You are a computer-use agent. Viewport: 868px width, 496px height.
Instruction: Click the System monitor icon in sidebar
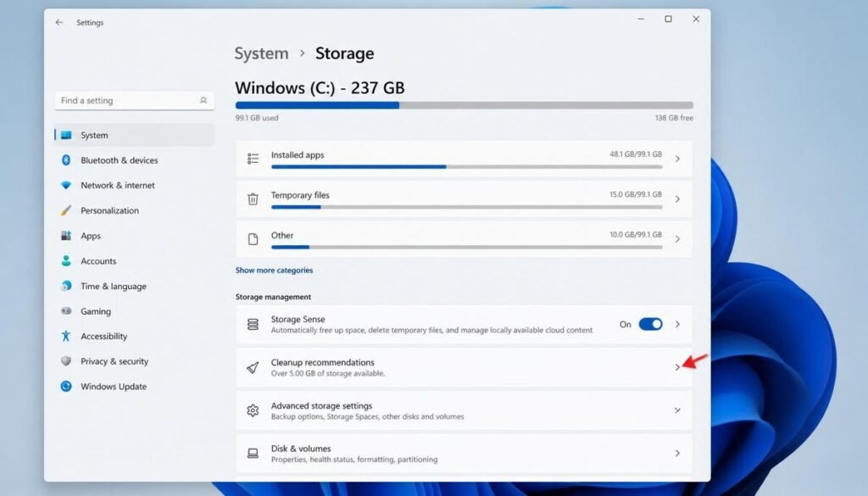point(66,135)
